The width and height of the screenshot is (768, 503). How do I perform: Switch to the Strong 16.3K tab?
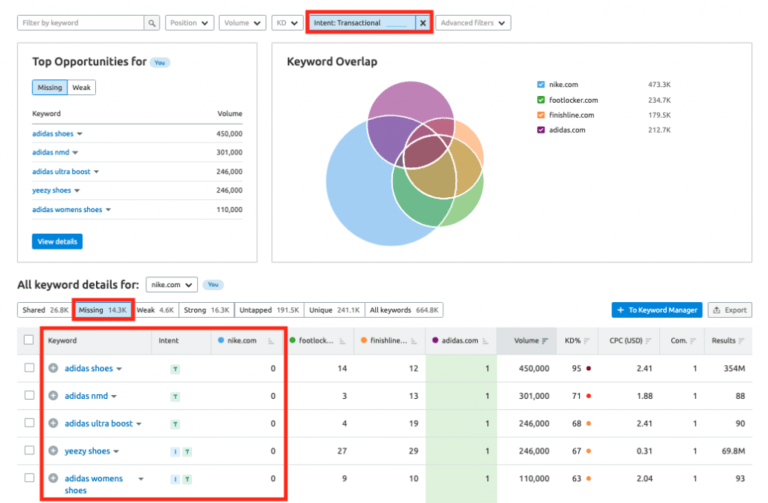click(207, 310)
